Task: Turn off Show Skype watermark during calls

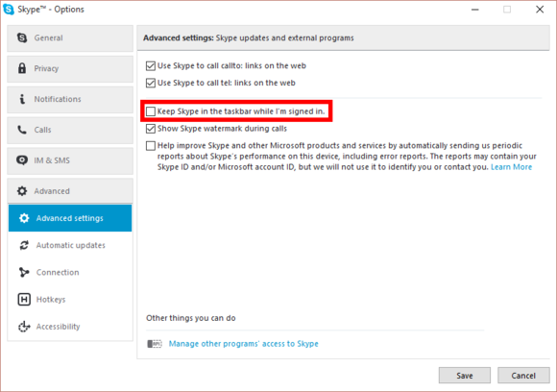Action: tap(151, 129)
